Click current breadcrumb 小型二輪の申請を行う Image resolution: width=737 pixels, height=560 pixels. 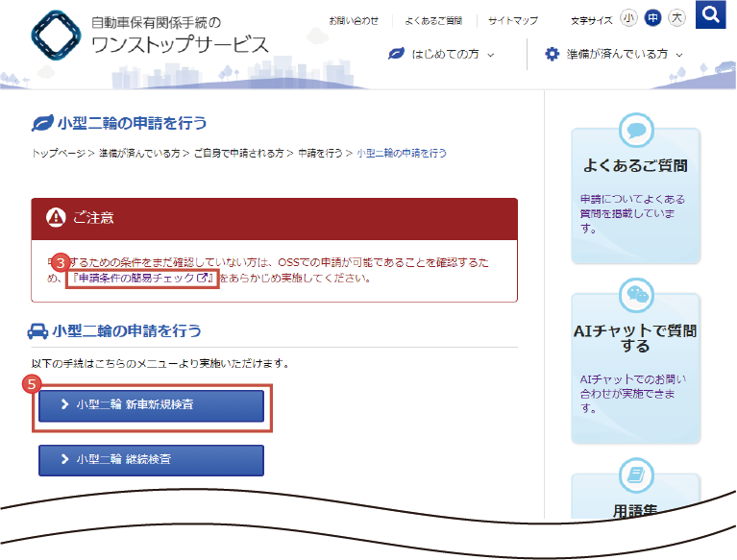402,153
